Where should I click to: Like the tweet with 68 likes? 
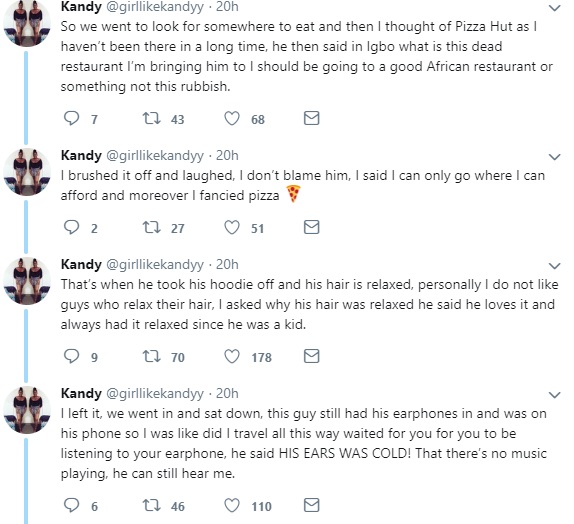(232, 118)
